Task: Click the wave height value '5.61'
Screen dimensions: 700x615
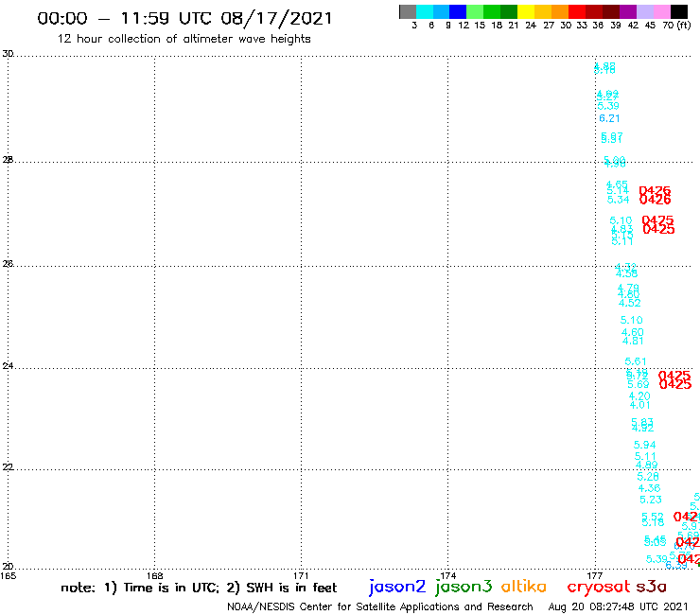Action: point(636,361)
